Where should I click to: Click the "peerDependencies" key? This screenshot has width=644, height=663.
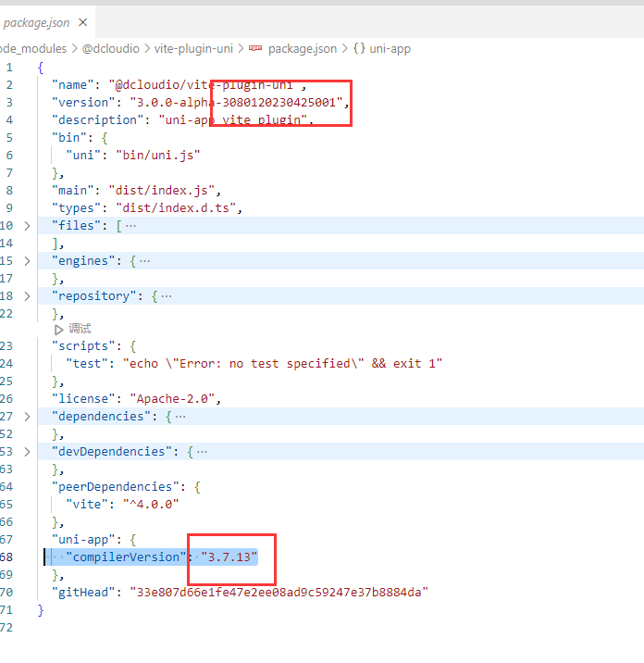(116, 487)
